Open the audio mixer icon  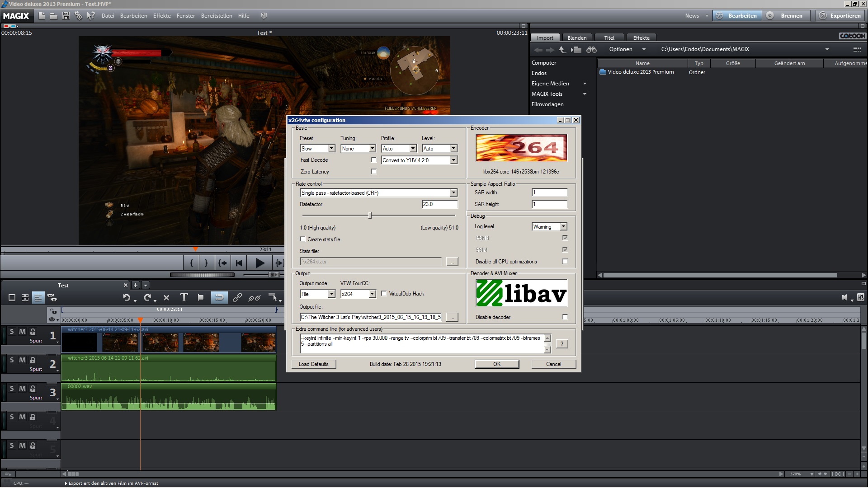point(860,297)
